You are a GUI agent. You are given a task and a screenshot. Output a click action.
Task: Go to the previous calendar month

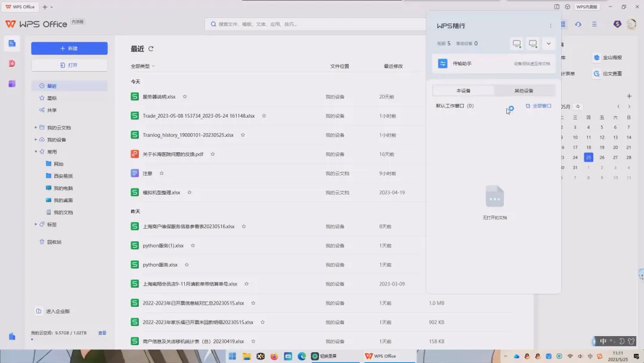pyautogui.click(x=618, y=106)
